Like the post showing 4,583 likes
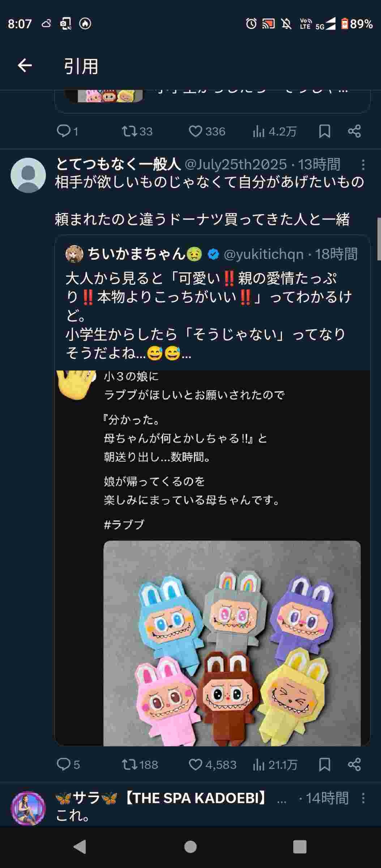Viewport: 381px width, 868px height. click(x=213, y=764)
